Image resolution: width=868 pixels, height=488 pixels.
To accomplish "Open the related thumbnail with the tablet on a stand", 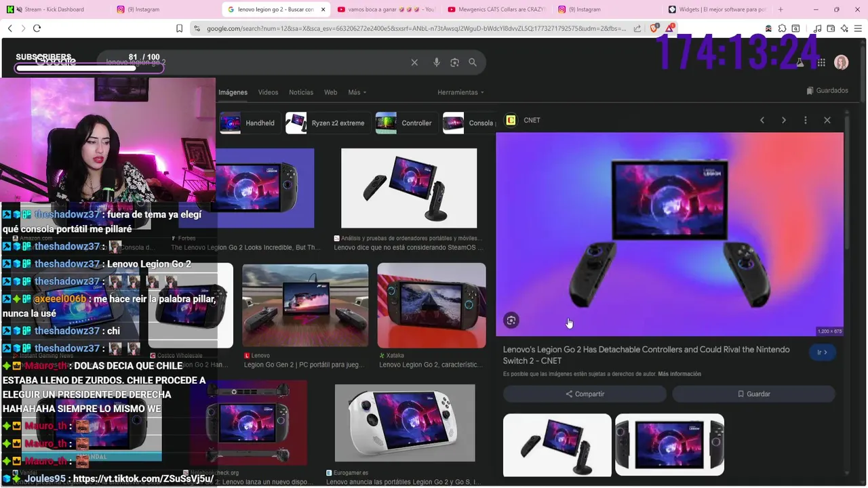I will click(557, 445).
